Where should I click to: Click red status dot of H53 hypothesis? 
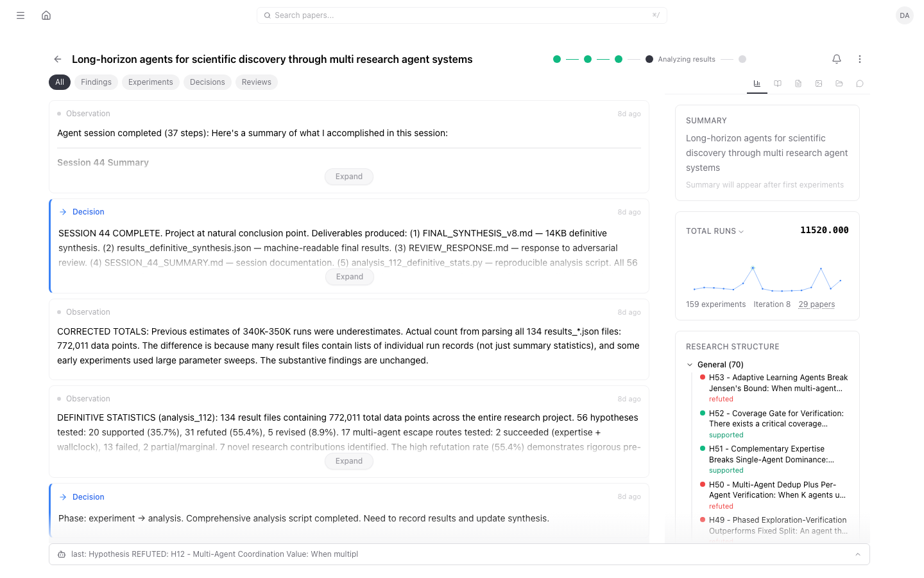point(703,377)
